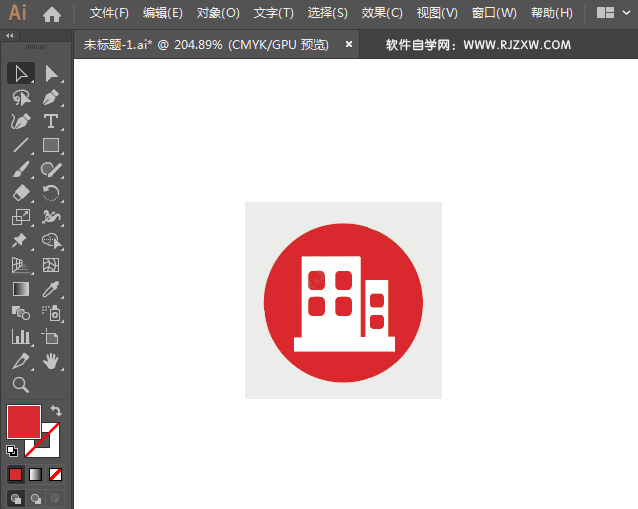Click the red Fill color box
This screenshot has height=509, width=638.
coord(24,422)
